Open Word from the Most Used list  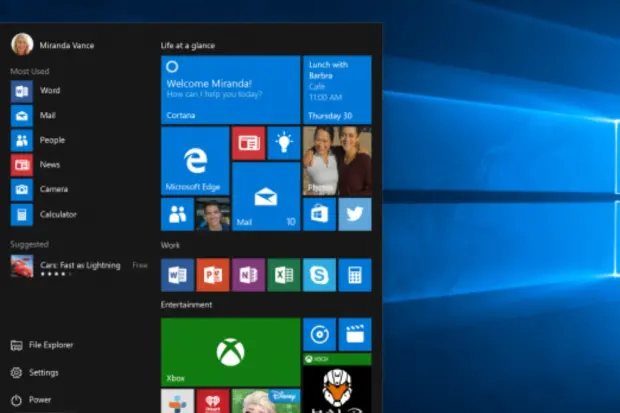pos(36,91)
